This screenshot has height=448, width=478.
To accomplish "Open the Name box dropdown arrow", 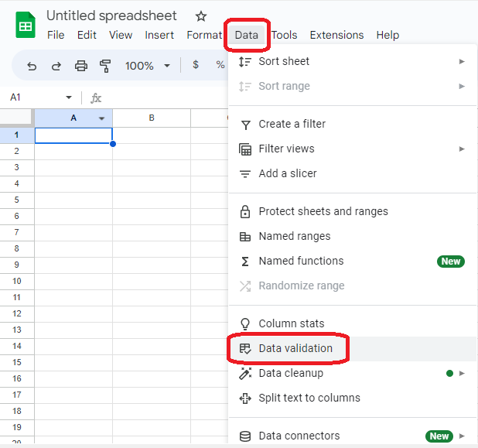I will tap(69, 97).
